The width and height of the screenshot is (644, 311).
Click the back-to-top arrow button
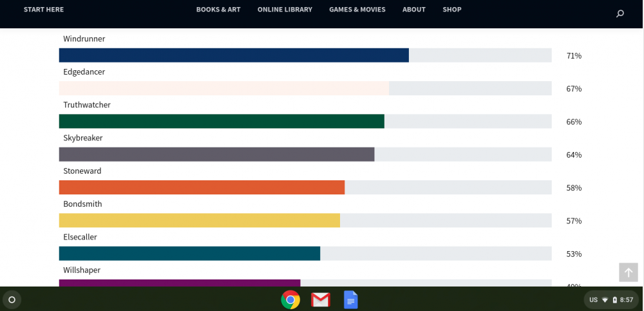point(629,272)
